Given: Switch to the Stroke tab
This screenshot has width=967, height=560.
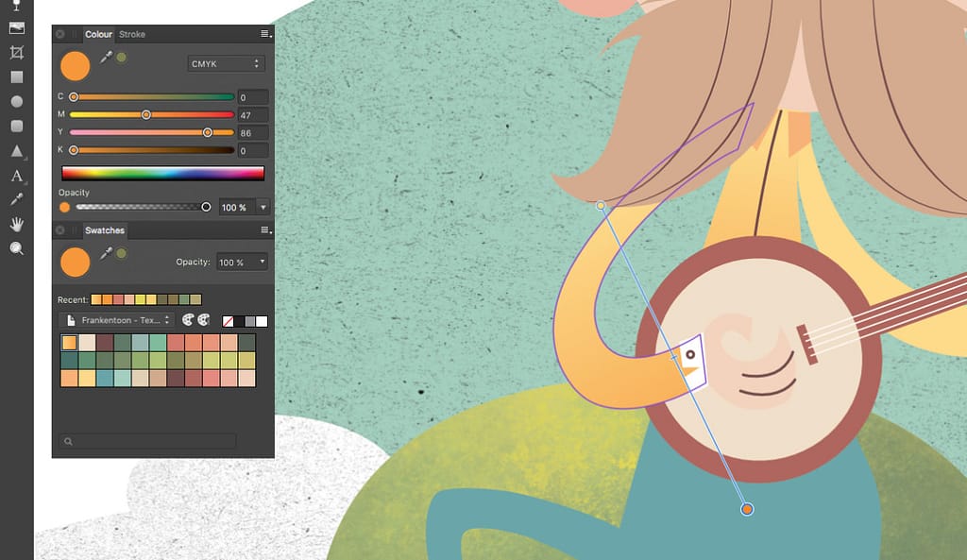Looking at the screenshot, I should coord(132,34).
